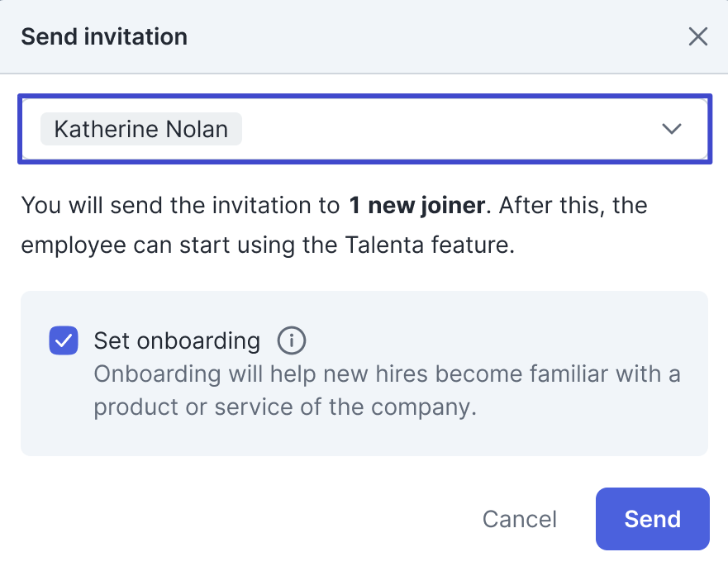The width and height of the screenshot is (728, 571).
Task: Focus the empty area of recipient field
Action: coord(445,129)
